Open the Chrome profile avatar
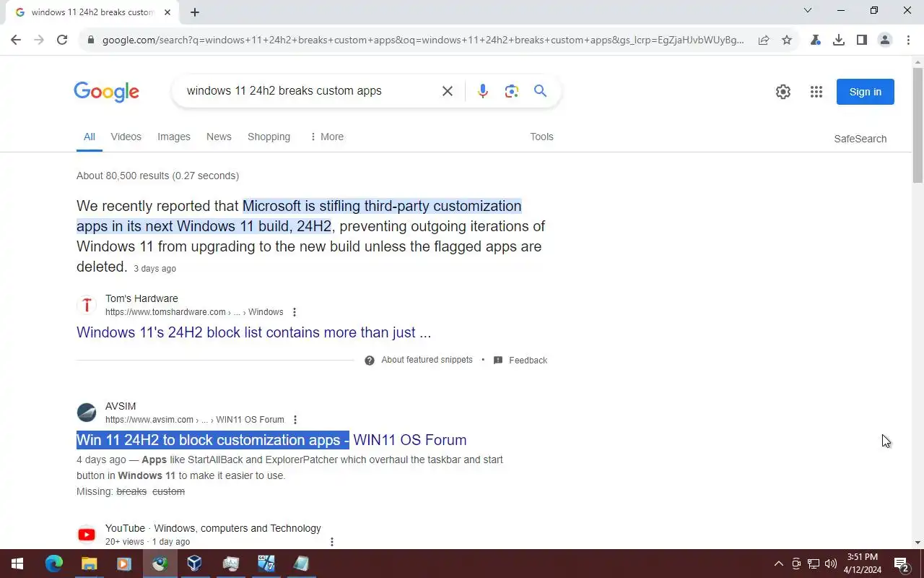This screenshot has height=578, width=924. 885,40
